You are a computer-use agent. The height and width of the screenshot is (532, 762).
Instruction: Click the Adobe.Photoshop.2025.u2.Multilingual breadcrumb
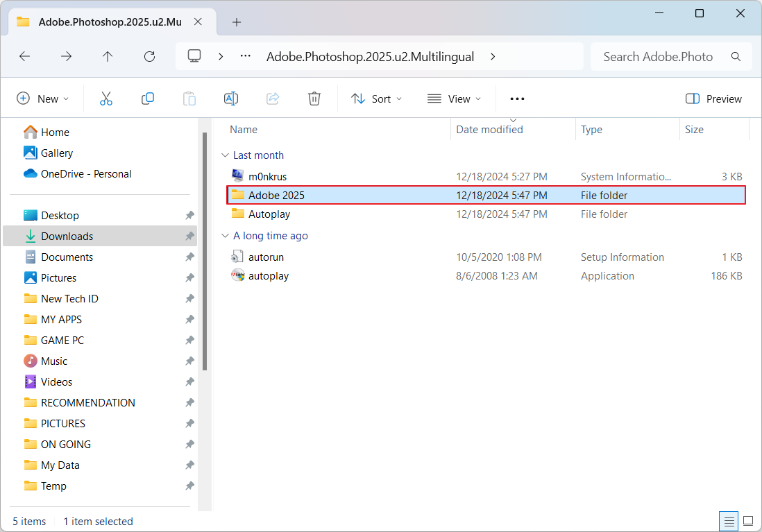(371, 57)
